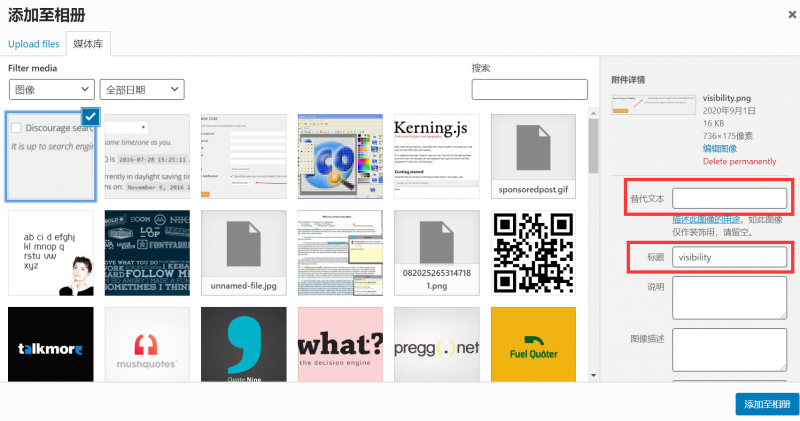Image resolution: width=800 pixels, height=421 pixels.
Task: Select the Discourage search engines screenshot thumbnail
Action: [x=51, y=157]
